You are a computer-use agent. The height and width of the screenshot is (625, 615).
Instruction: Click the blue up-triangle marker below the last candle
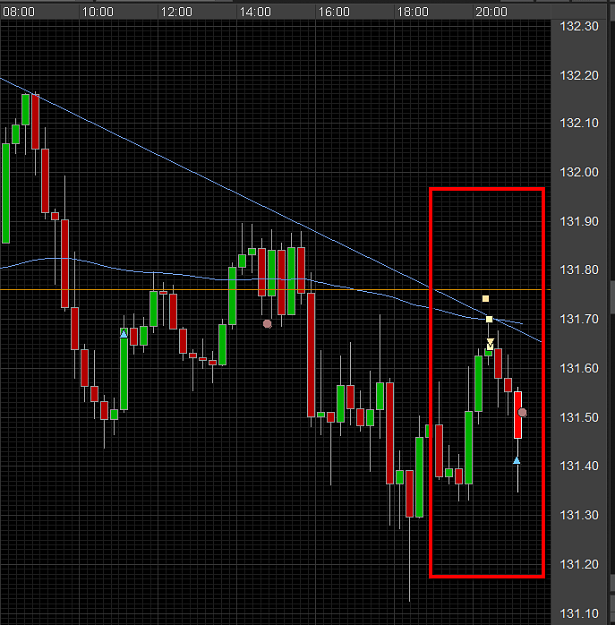[x=517, y=460]
